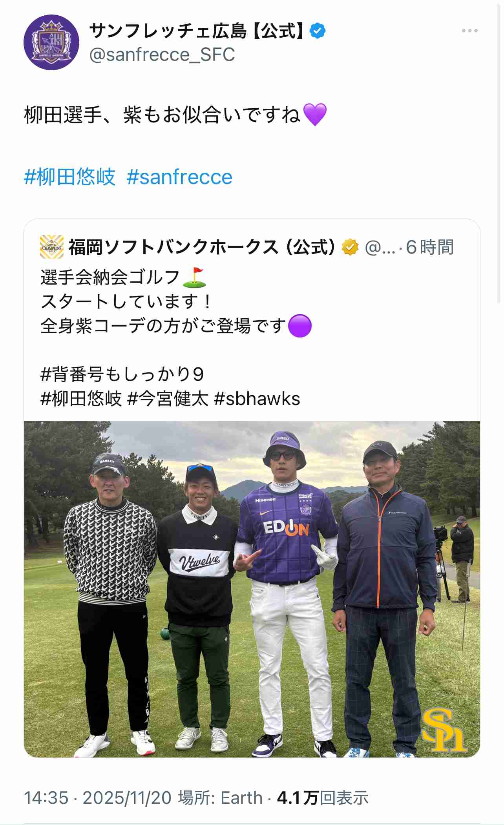Image resolution: width=504 pixels, height=825 pixels.
Task: Open the golf group photo
Action: 252,589
